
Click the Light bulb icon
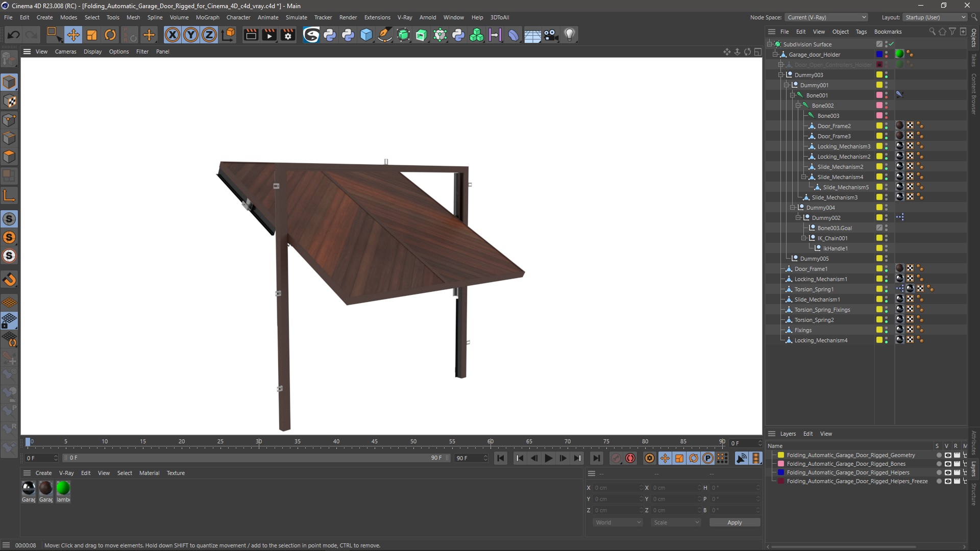[570, 35]
